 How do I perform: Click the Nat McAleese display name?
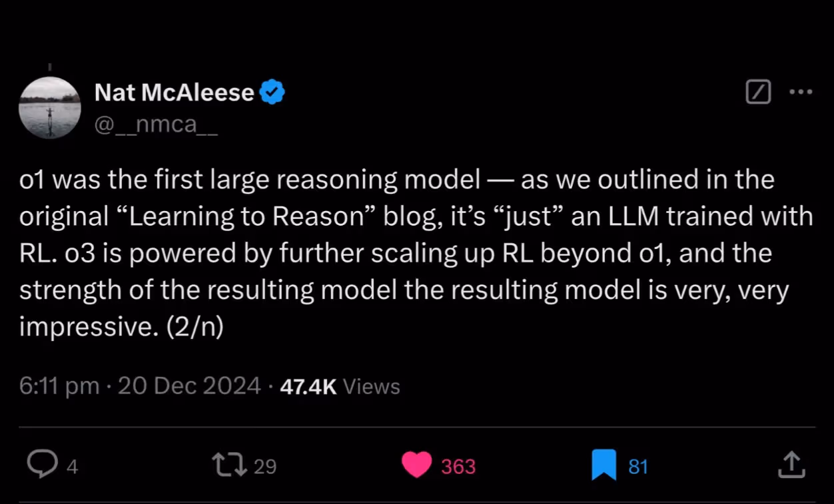(x=174, y=93)
